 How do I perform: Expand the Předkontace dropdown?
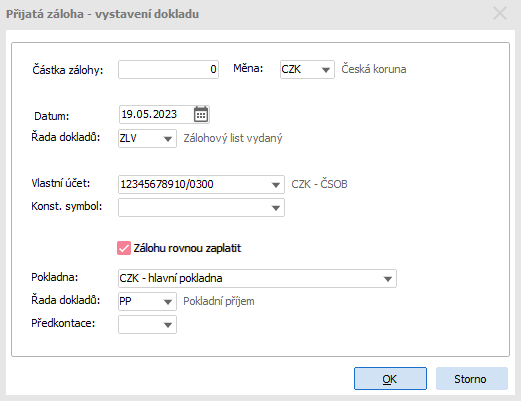(x=168, y=325)
